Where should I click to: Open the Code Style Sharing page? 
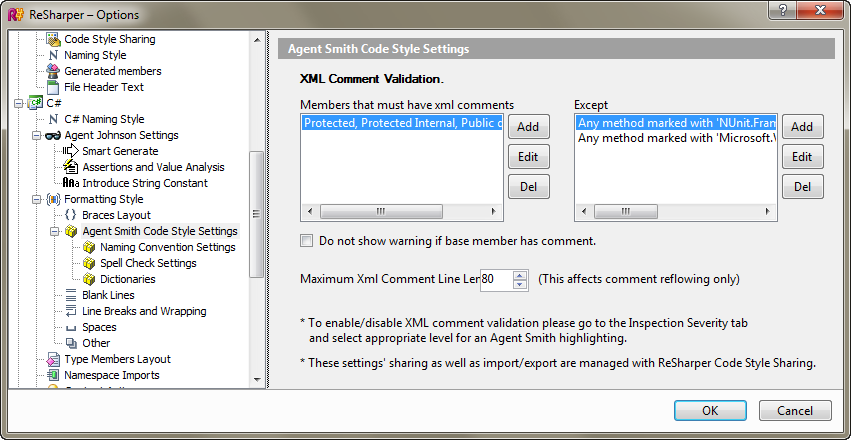110,39
